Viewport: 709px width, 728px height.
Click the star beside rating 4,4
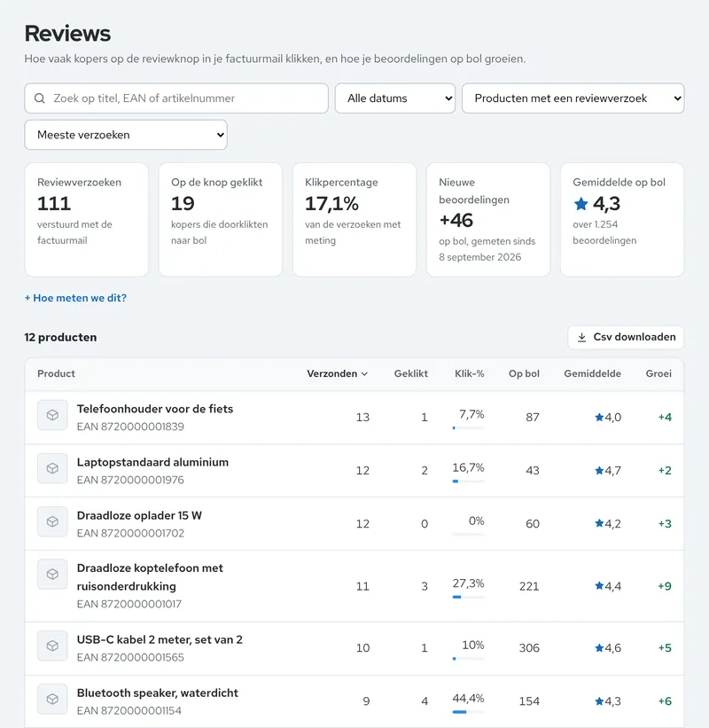tap(599, 586)
